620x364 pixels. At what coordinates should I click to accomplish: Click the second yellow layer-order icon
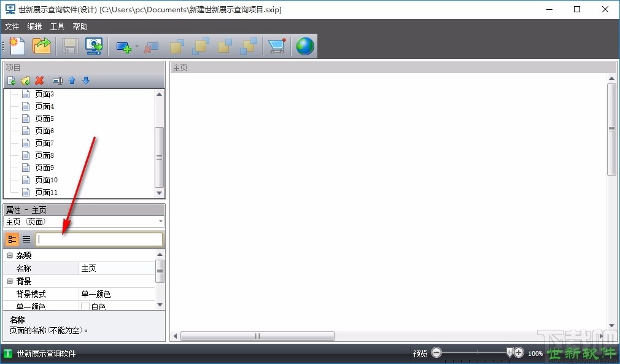click(x=201, y=46)
